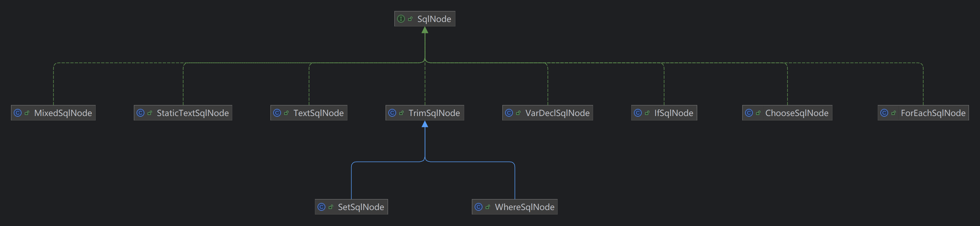Click the visibility lock icon on MixedSqlNode
The width and height of the screenshot is (980, 226).
click(x=27, y=113)
